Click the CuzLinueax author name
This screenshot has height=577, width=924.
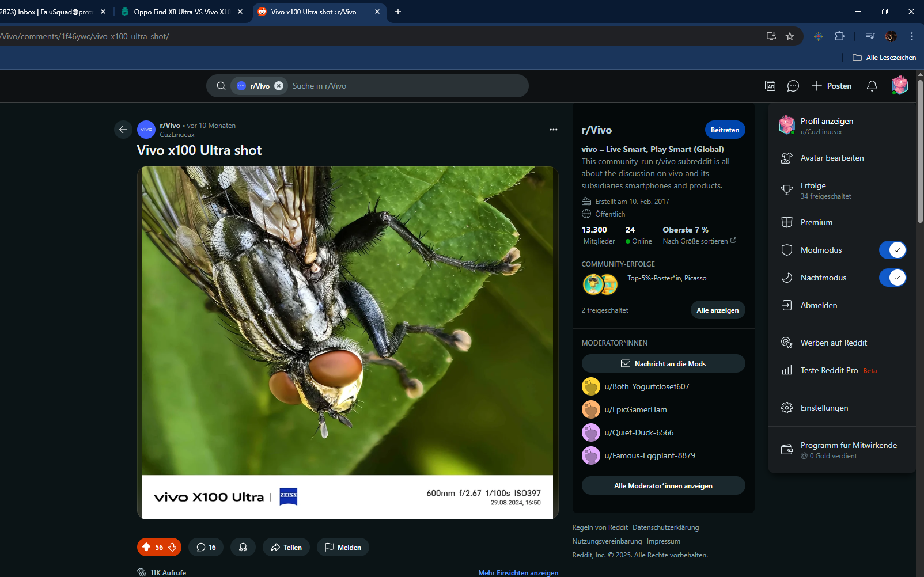(177, 135)
